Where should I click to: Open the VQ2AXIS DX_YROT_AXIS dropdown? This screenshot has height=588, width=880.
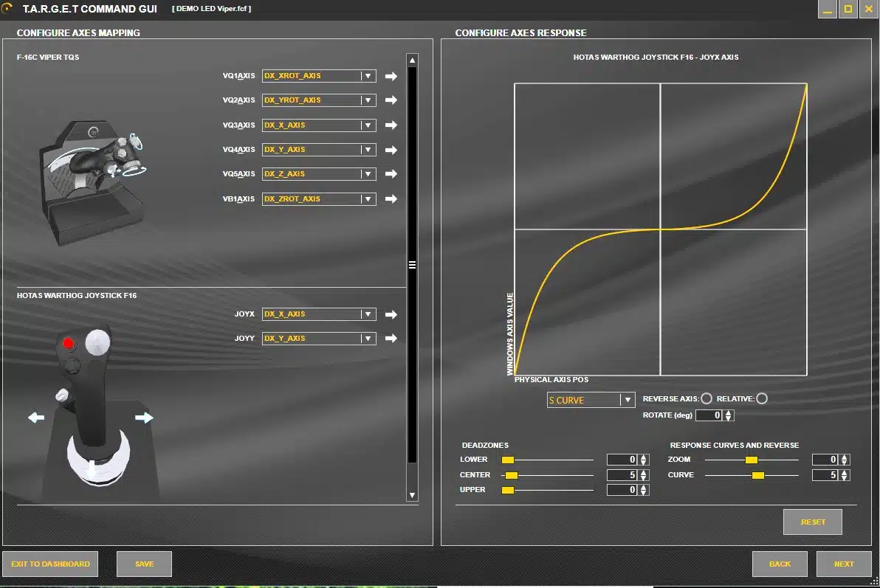pyautogui.click(x=319, y=100)
